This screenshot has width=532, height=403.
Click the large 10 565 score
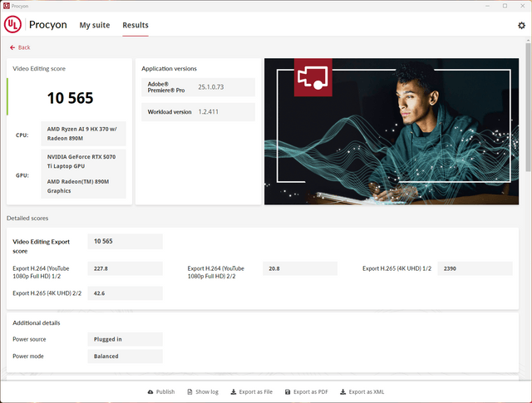70,98
